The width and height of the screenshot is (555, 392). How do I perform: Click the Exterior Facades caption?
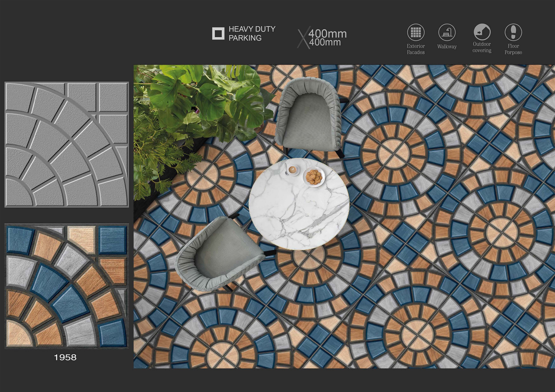pos(416,49)
